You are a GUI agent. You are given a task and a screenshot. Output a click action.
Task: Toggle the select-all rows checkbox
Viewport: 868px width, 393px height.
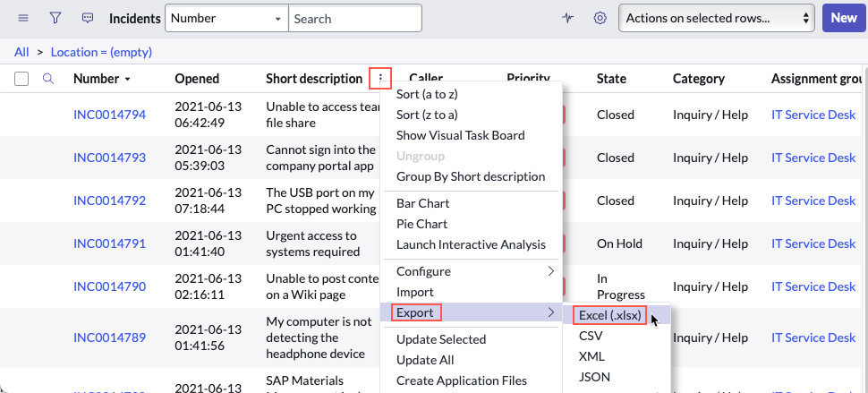click(21, 79)
